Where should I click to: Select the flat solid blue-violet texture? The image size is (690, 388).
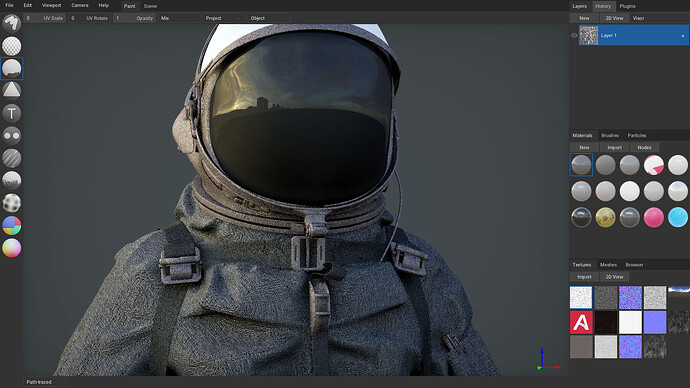pyautogui.click(x=654, y=322)
